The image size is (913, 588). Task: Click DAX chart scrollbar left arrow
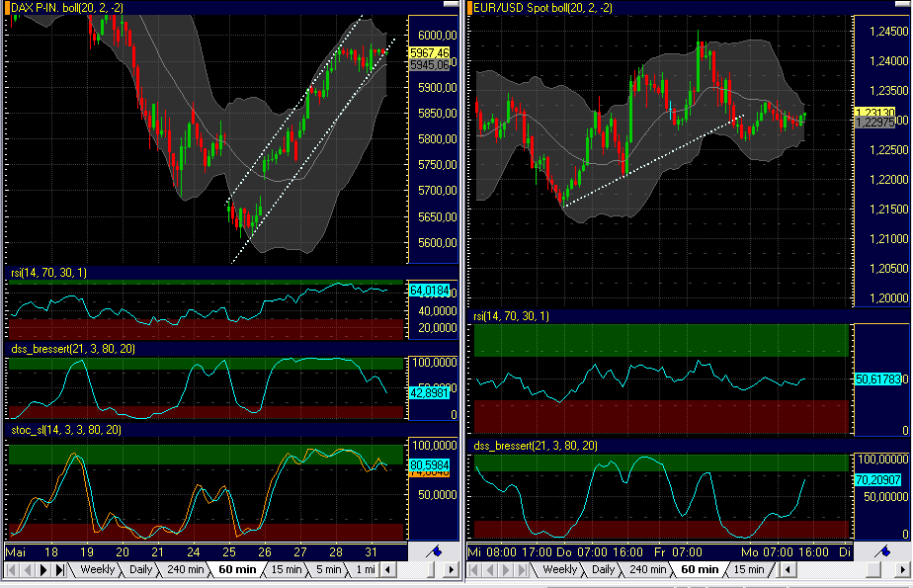click(x=387, y=570)
